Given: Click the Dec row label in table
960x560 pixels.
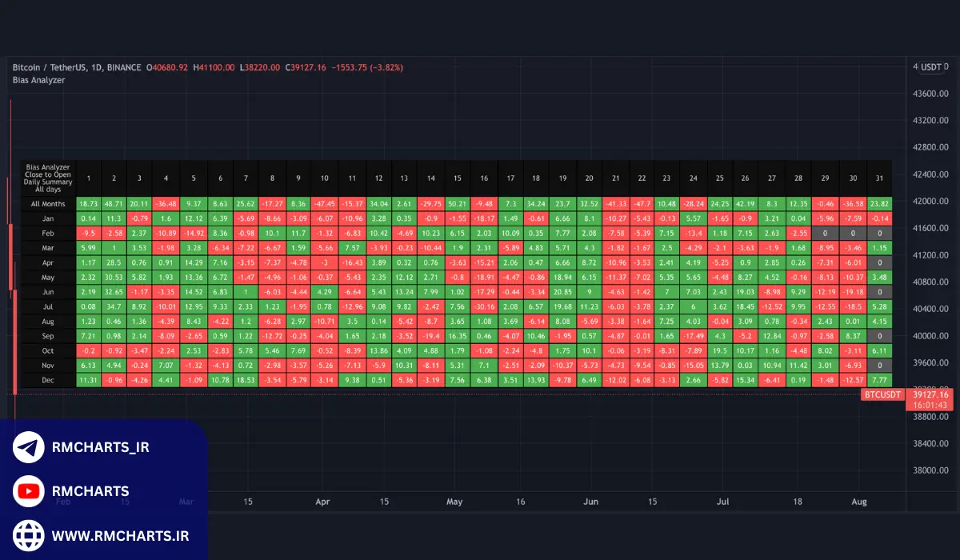Looking at the screenshot, I should (48, 380).
